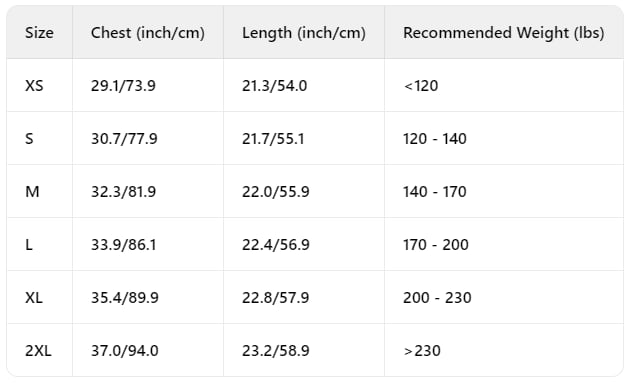Click weight range 140 - 170
Viewport: 633px width, 383px height.
435,191
